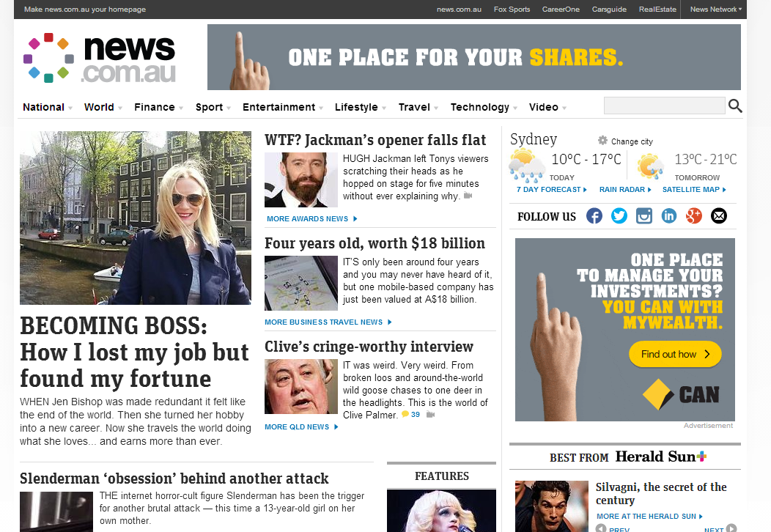Open MORE AT THE HERALD SUN link

point(649,517)
